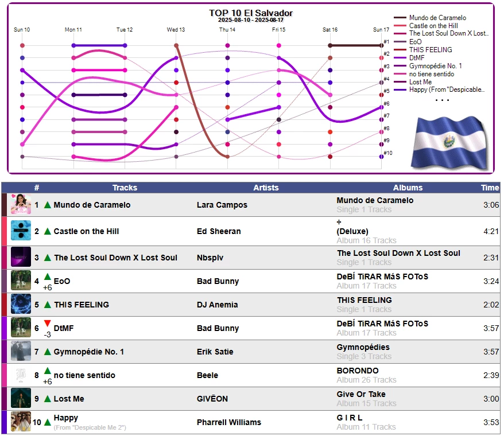
Task: Select Castle on the Hill legend color line
Action: pos(400,26)
